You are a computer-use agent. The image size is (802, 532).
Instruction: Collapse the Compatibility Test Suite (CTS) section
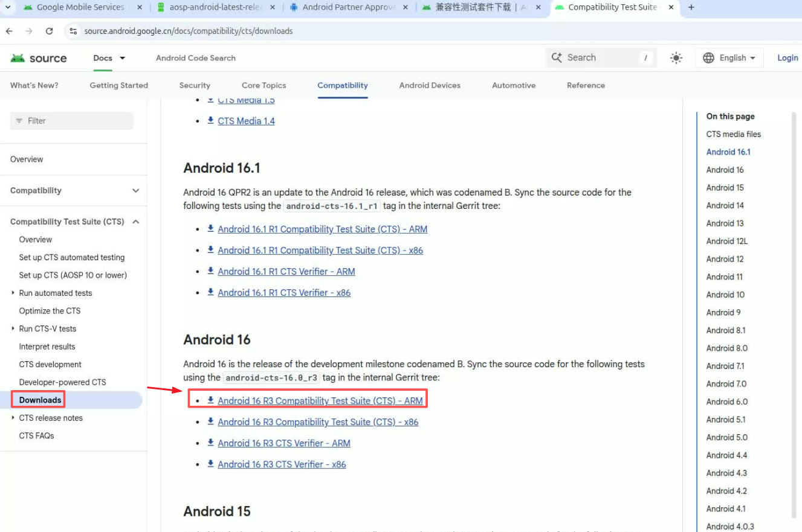point(135,222)
